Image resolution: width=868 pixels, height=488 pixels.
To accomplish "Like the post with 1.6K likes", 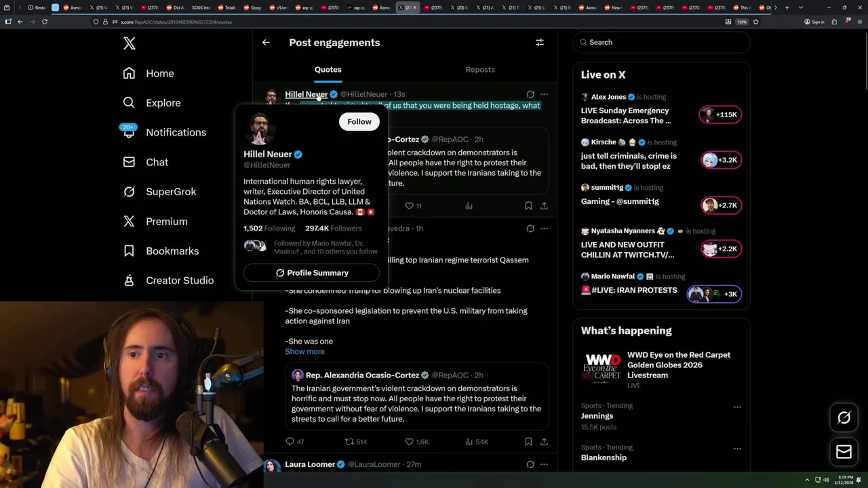I will pyautogui.click(x=416, y=441).
